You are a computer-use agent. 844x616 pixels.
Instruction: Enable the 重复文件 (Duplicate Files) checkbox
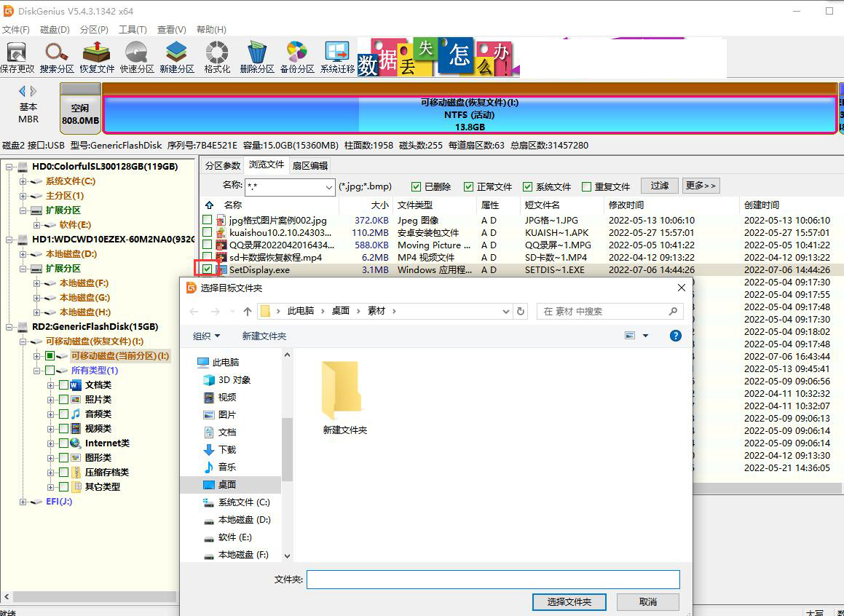[587, 187]
